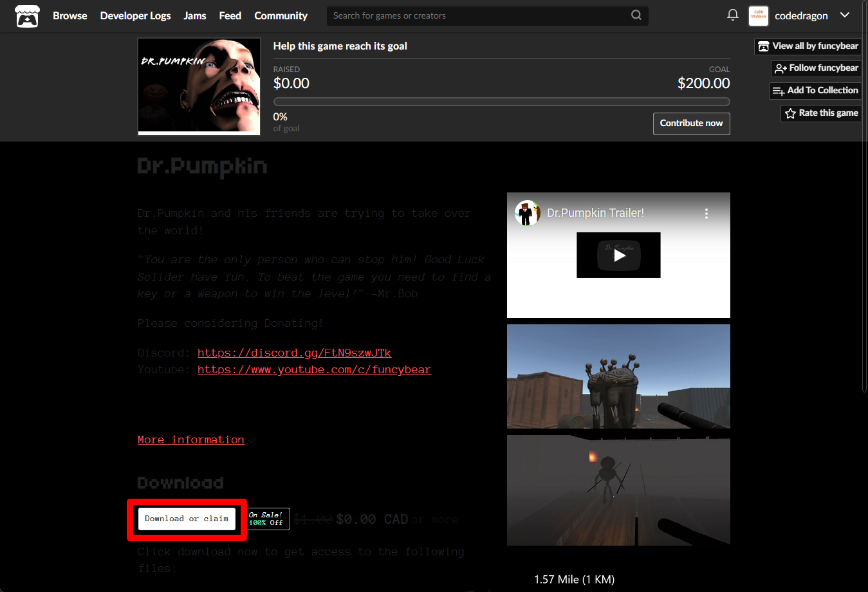Click the funcybear channel avatar in the trailer
The height and width of the screenshot is (592, 868).
pos(528,213)
